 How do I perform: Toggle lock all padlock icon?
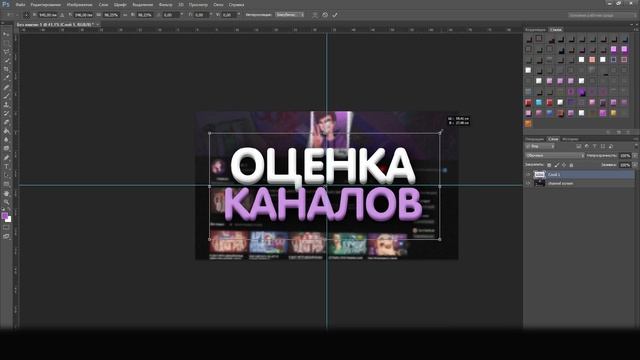pyautogui.click(x=571, y=165)
